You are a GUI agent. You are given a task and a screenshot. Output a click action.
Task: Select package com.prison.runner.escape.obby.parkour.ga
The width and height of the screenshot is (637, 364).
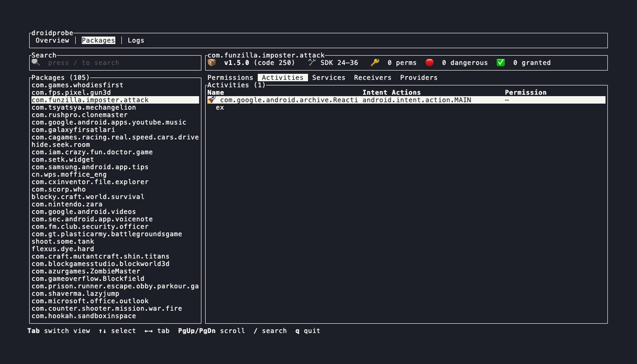115,286
